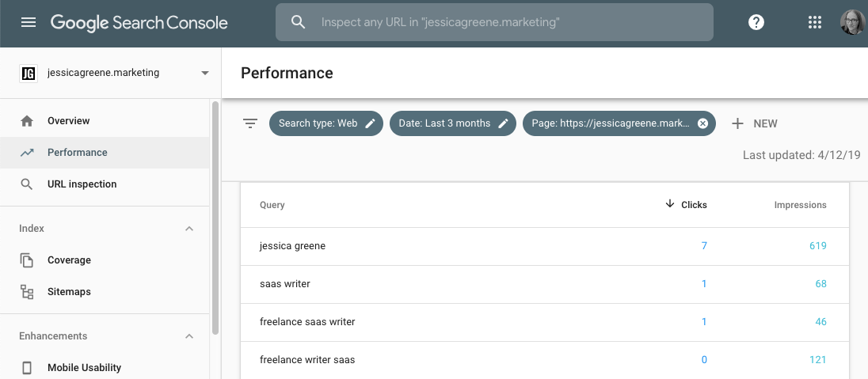Viewport: 868px width, 379px height.
Task: Click the 619 impressions value
Action: coord(817,245)
